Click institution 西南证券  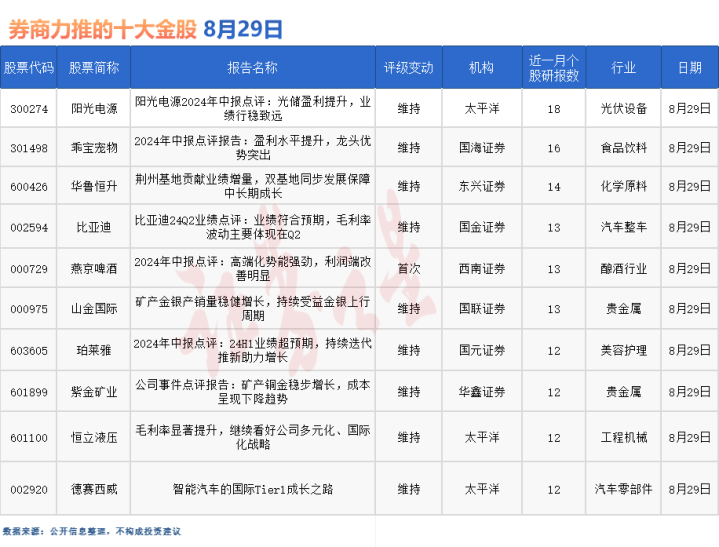point(481,268)
